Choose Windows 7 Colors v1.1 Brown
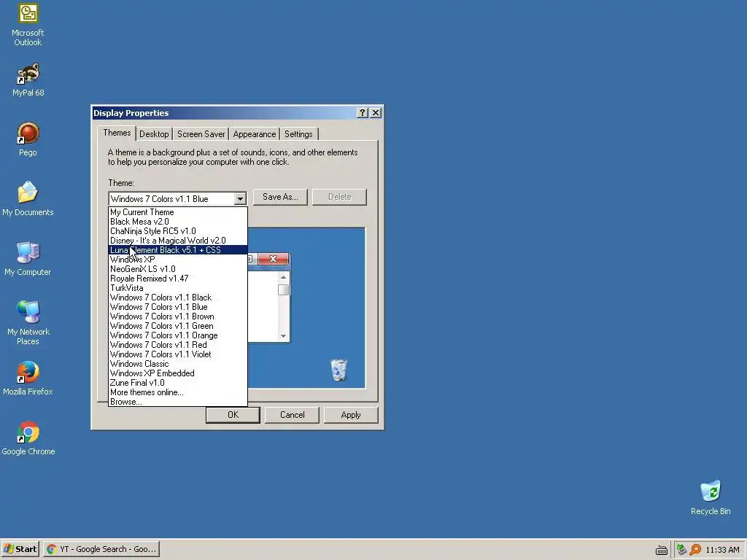Image resolution: width=747 pixels, height=560 pixels. click(178, 316)
